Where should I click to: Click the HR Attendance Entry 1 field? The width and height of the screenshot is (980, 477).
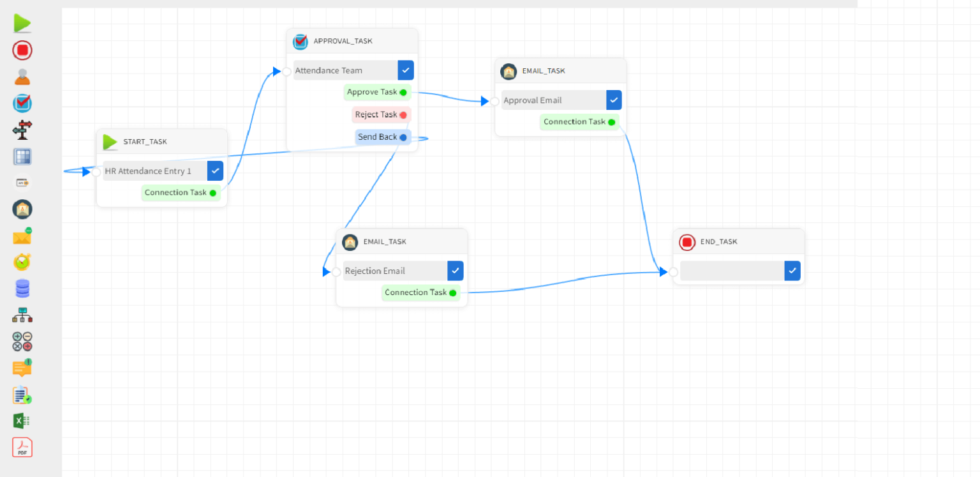coord(153,170)
